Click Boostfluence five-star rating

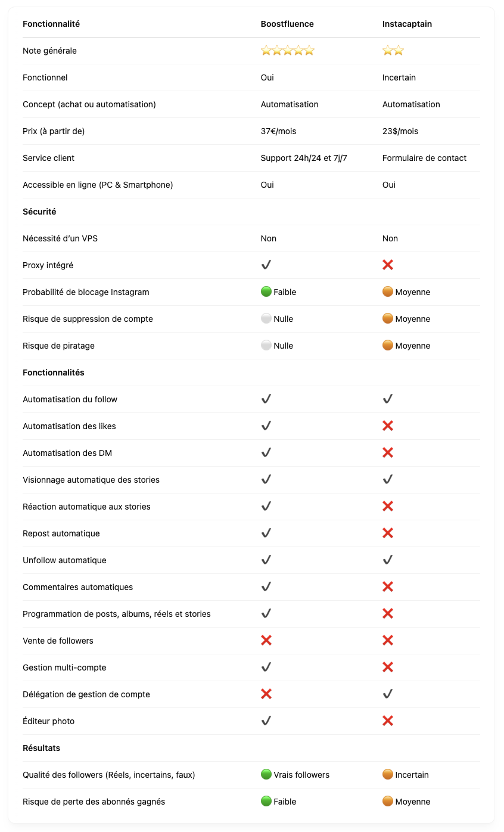(287, 51)
